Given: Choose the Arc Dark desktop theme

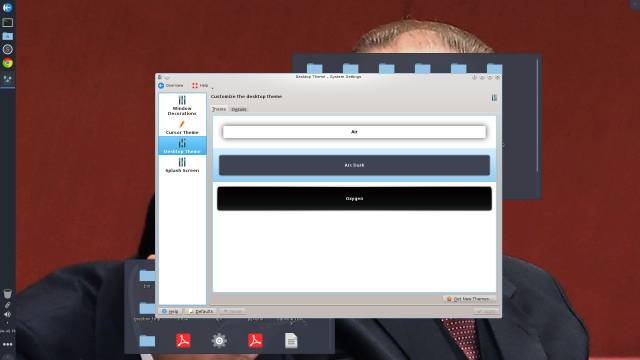Looking at the screenshot, I should pos(354,165).
